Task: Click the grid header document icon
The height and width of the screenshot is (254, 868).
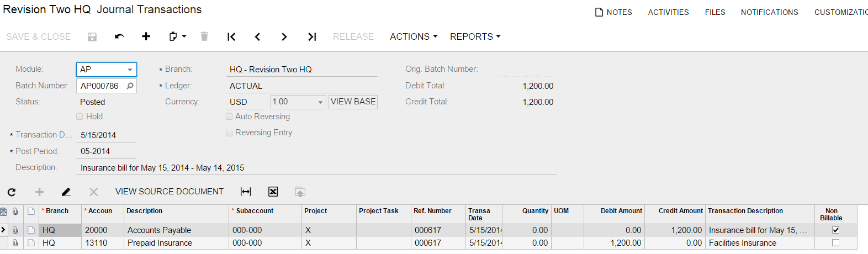Action: [31, 211]
